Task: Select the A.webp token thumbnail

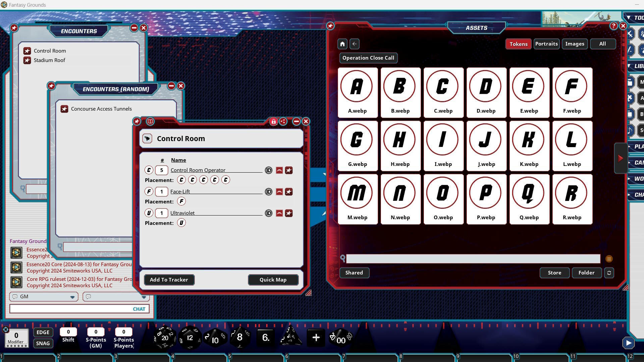Action: pos(357,86)
